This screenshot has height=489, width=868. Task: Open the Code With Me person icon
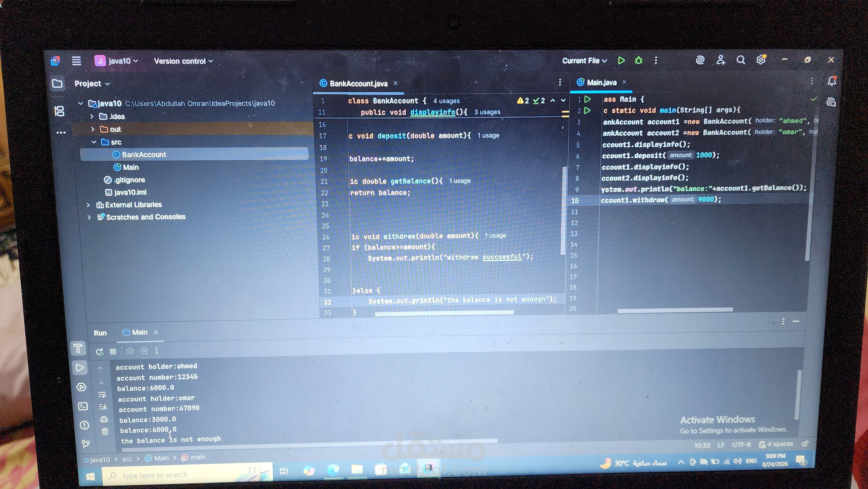click(x=720, y=60)
